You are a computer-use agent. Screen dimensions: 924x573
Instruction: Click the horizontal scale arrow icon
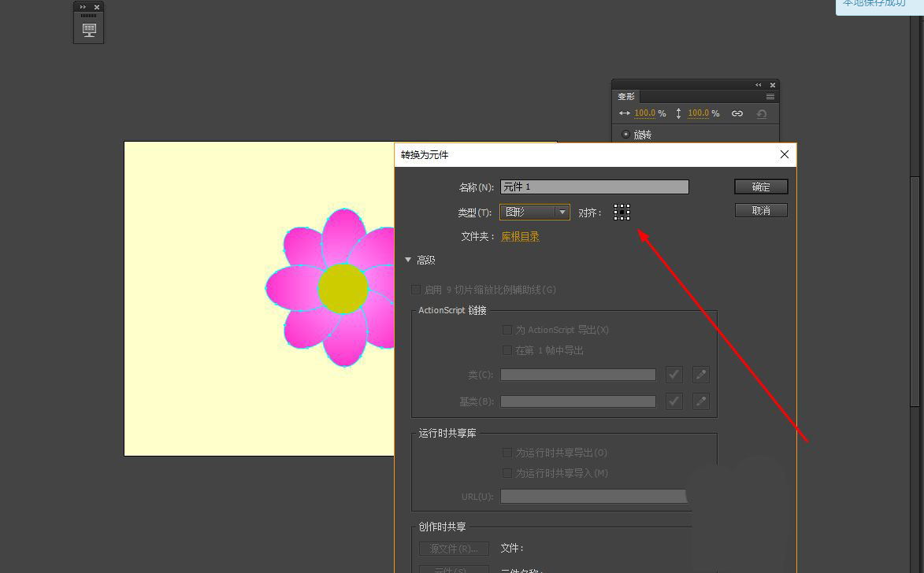click(625, 113)
